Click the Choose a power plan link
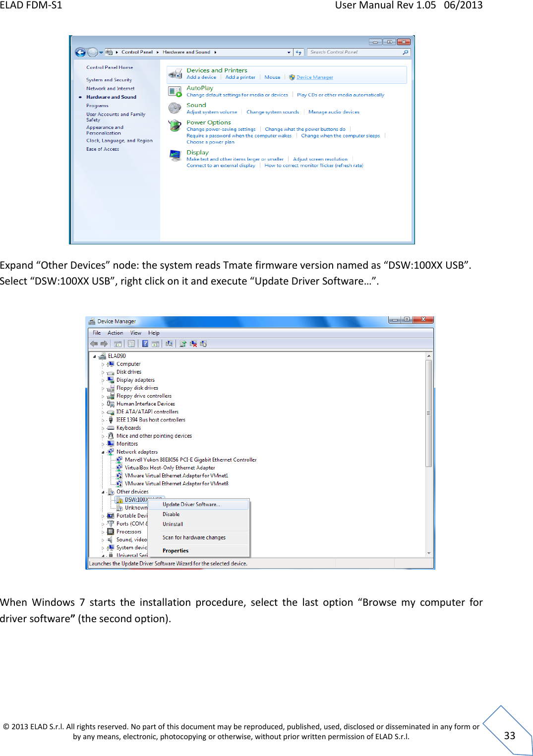The height and width of the screenshot is (756, 533). 210,142
